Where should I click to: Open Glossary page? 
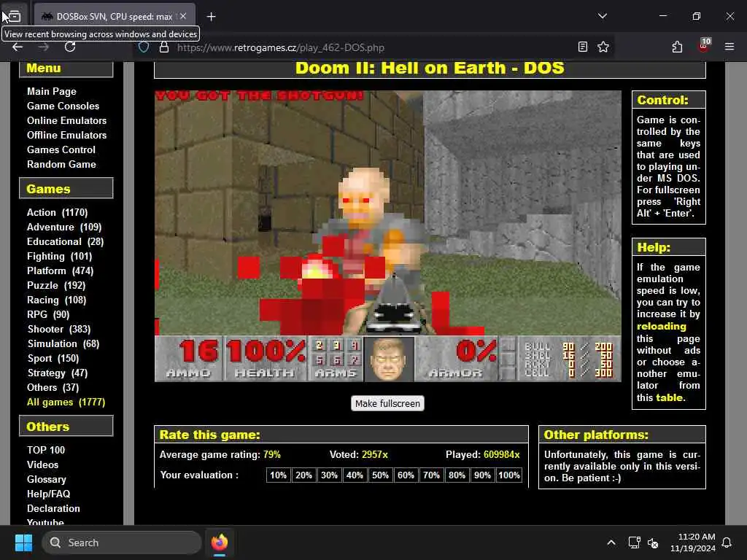click(46, 479)
